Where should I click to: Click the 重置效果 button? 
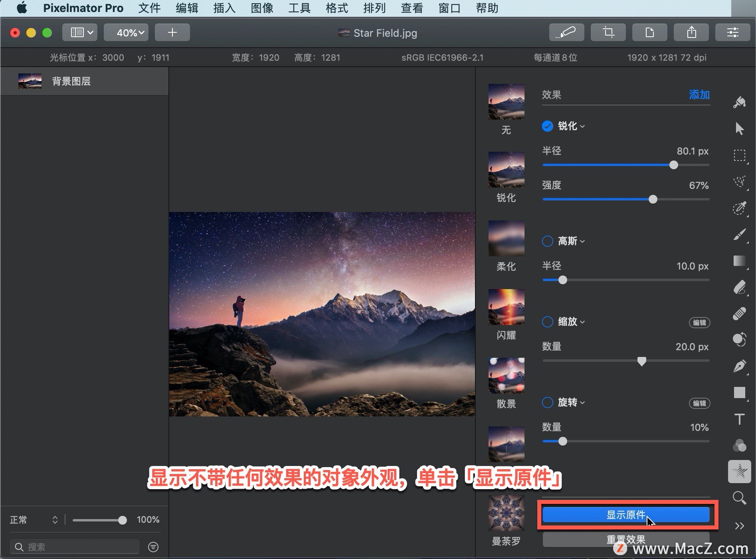click(x=626, y=539)
